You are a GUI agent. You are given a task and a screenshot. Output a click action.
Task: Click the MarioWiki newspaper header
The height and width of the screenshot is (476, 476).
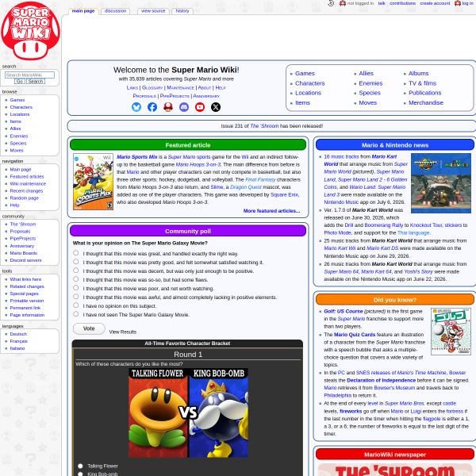(x=395, y=455)
